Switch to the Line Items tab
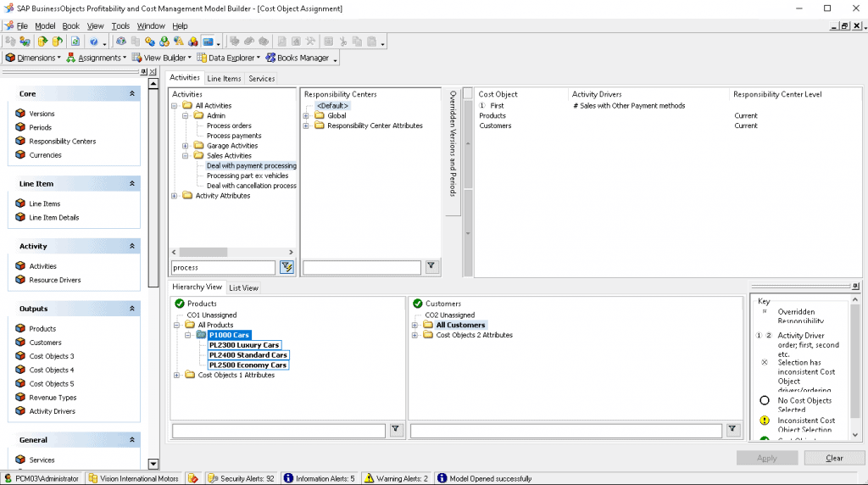Viewport: 868px width, 485px height. click(224, 79)
